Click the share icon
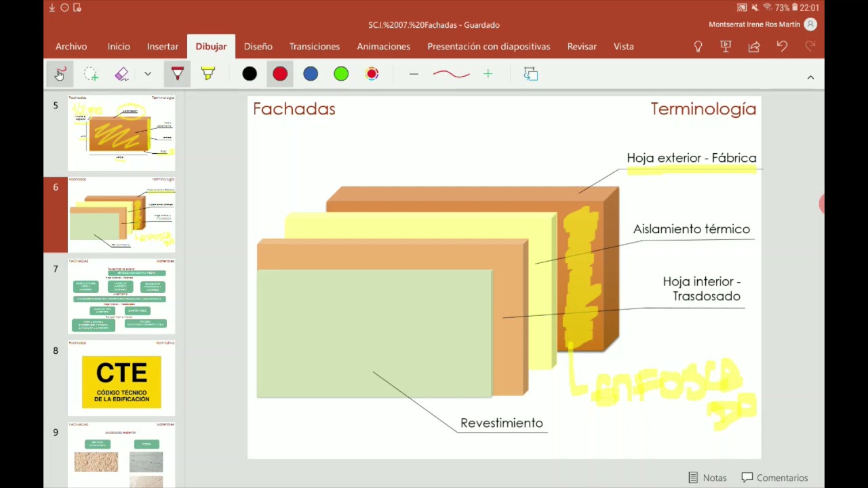Screen dimensions: 868x488 click(x=754, y=46)
